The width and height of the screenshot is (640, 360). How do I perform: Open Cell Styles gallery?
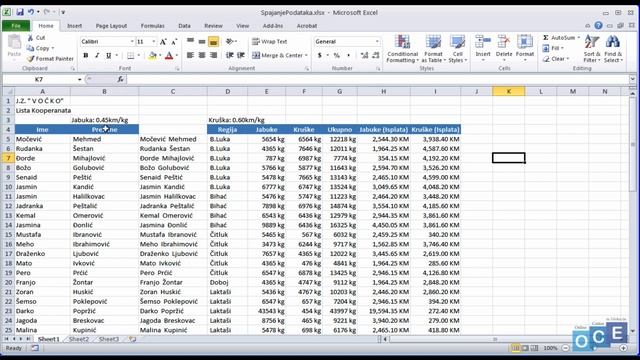coord(457,49)
